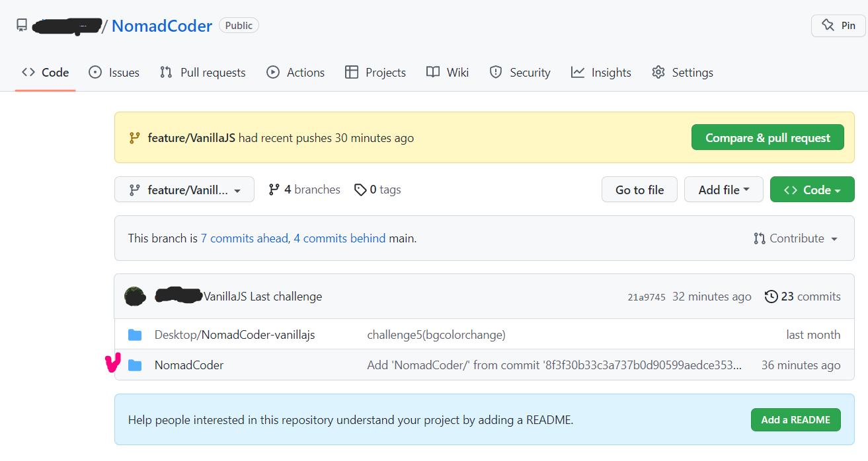Viewport: 868px width, 461px height.
Task: Click the folder icon of the NomadCoder row
Action: click(135, 365)
